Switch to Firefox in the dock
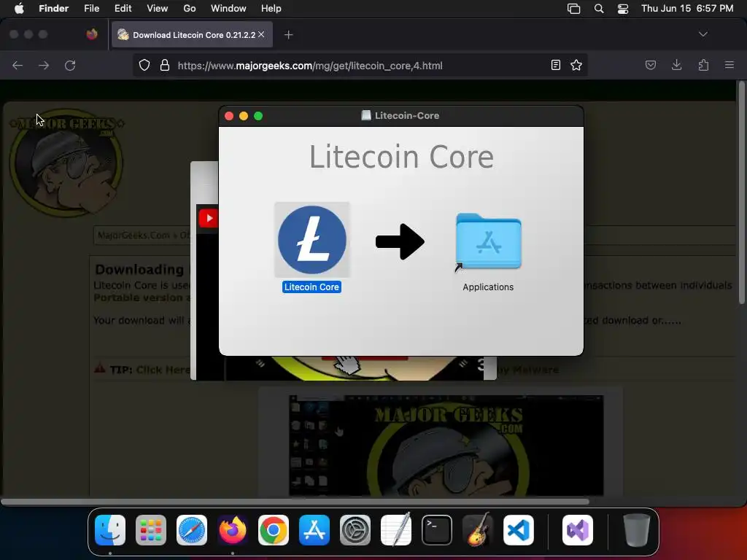Viewport: 747px width, 560px height. pyautogui.click(x=233, y=531)
